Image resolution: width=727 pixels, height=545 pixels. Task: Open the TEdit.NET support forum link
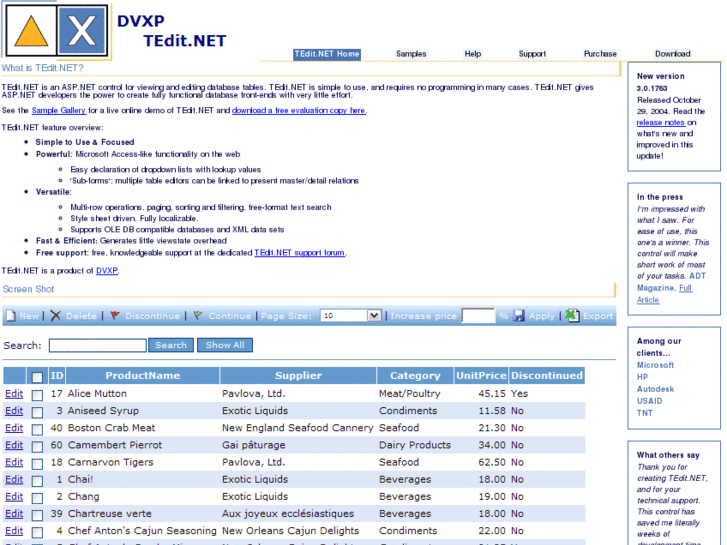pos(300,253)
